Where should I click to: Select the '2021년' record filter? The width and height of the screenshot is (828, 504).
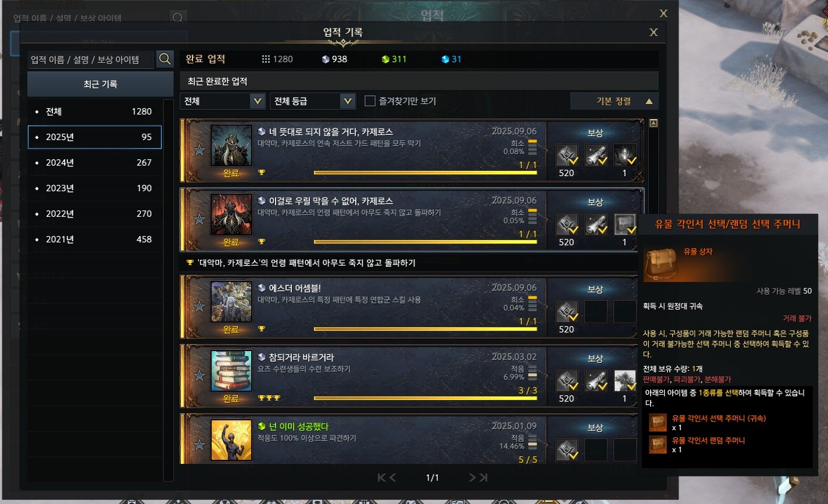[95, 240]
